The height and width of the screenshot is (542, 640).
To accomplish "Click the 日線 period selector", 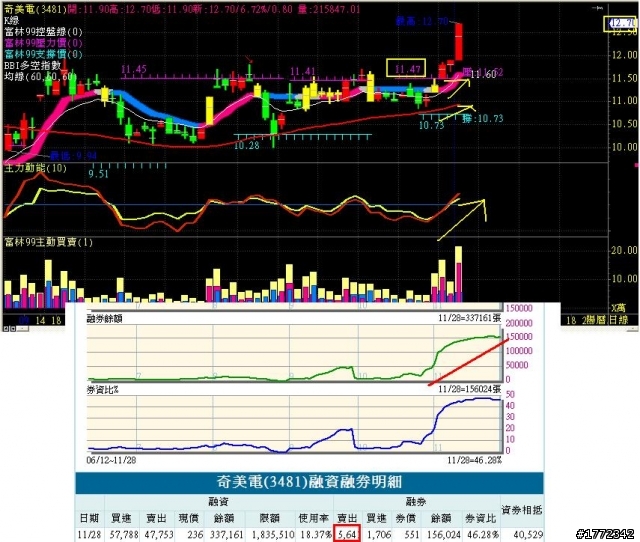I will click(x=618, y=320).
